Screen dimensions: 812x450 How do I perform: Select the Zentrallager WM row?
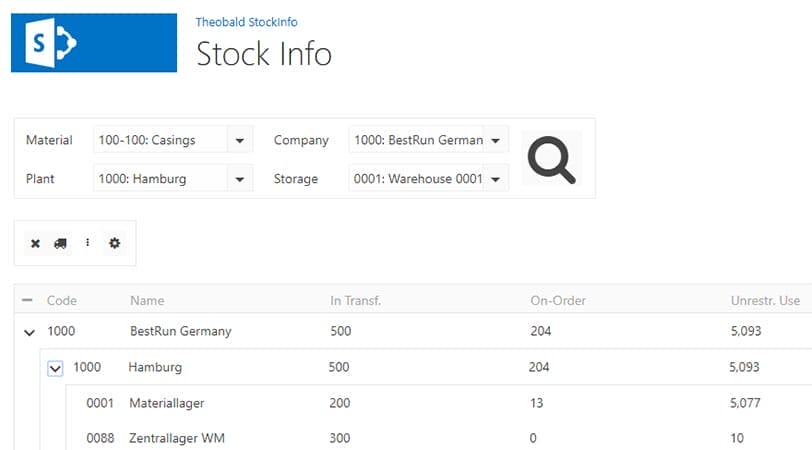(439, 438)
